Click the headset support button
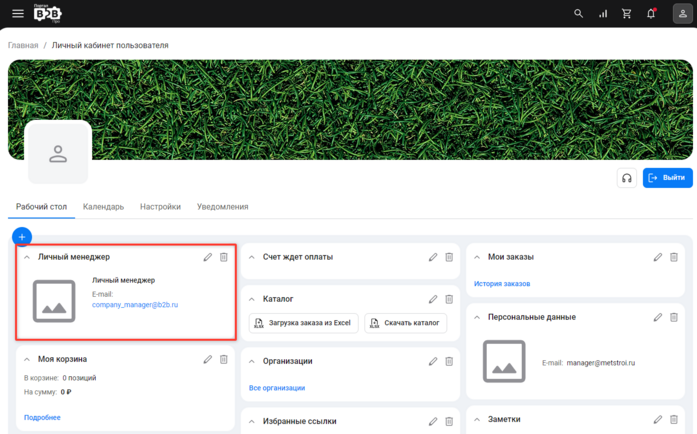 pyautogui.click(x=627, y=178)
